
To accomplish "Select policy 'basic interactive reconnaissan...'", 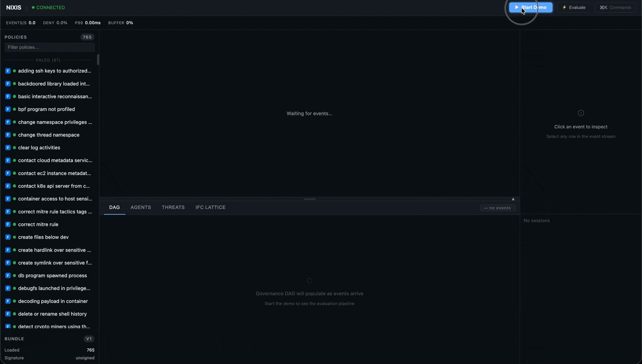I will point(50,96).
